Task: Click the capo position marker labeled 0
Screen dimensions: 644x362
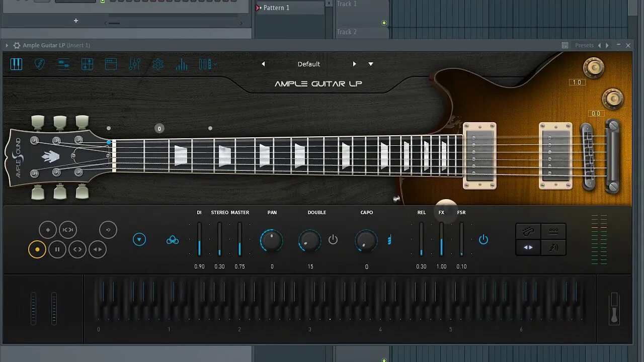Action: coord(159,129)
